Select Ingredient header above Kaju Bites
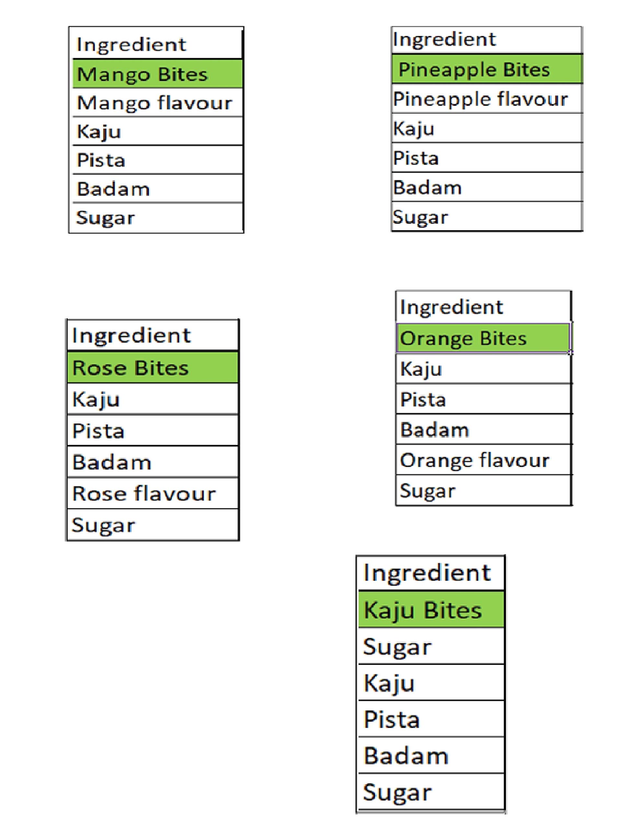 click(x=431, y=573)
